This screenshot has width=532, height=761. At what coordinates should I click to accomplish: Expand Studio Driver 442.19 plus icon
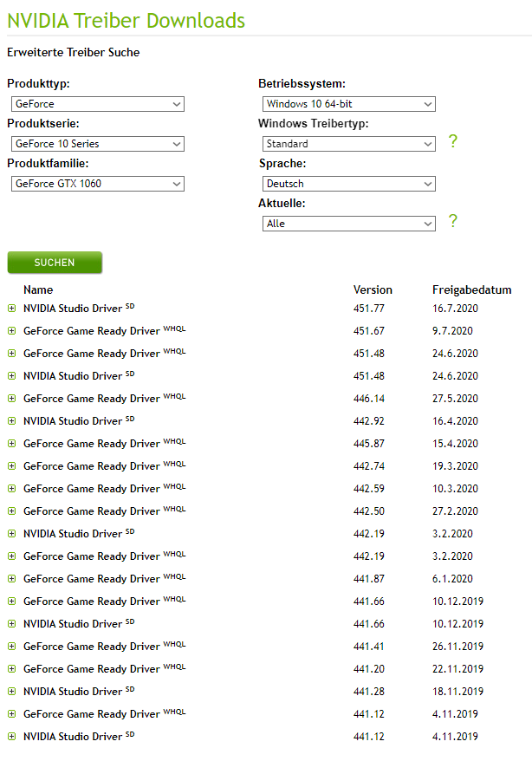(11, 534)
